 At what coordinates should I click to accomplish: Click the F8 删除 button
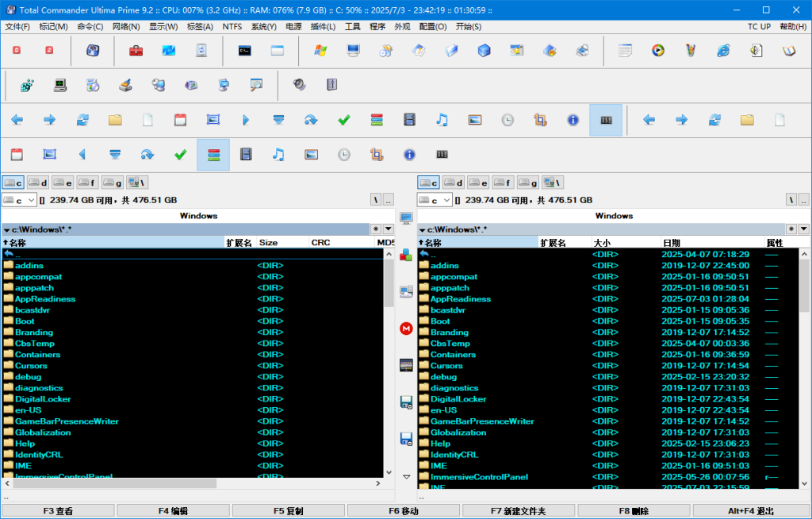click(x=634, y=511)
